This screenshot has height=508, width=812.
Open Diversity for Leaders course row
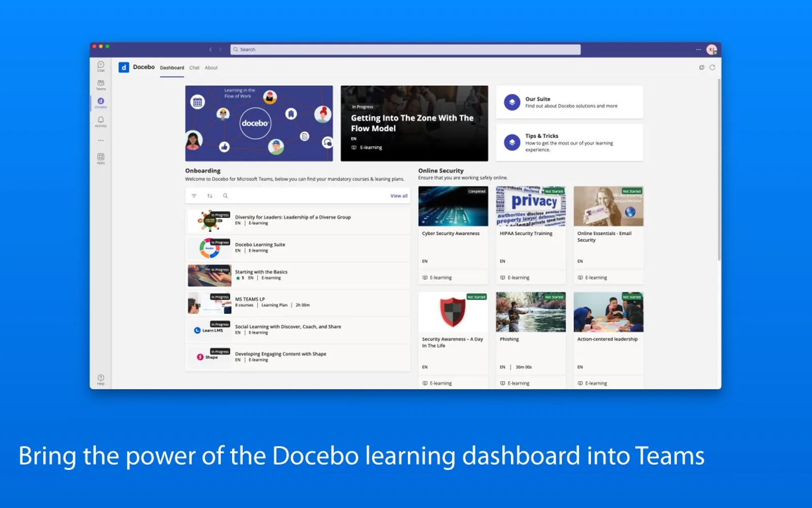(298, 220)
